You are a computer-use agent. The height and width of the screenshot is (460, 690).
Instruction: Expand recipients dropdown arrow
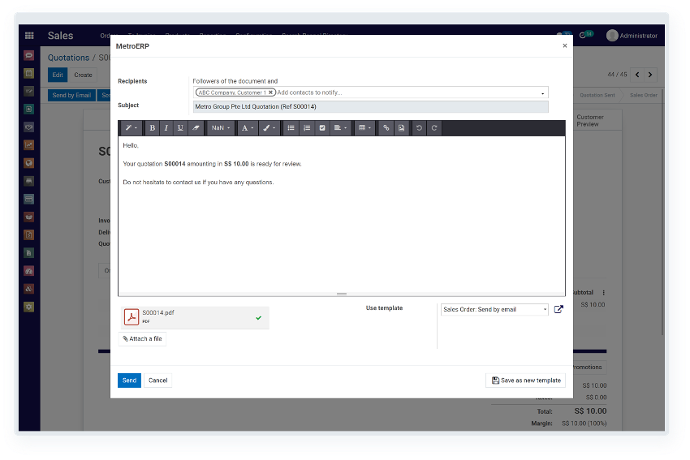[543, 93]
